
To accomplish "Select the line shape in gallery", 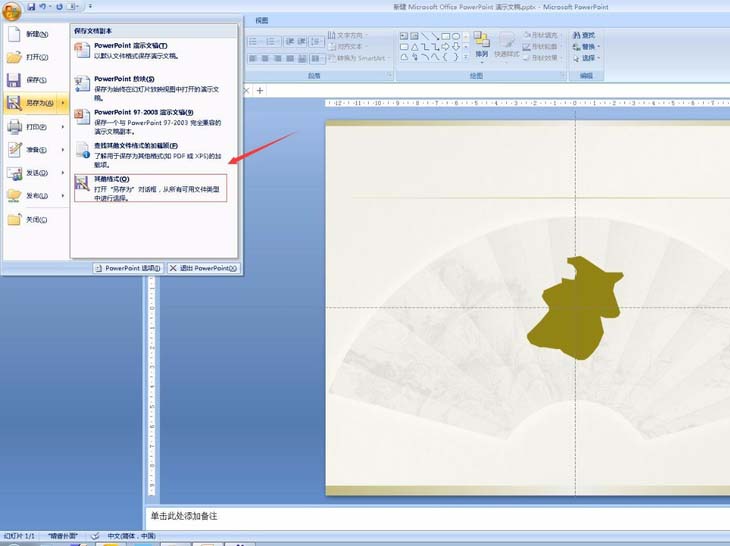I will [425, 36].
